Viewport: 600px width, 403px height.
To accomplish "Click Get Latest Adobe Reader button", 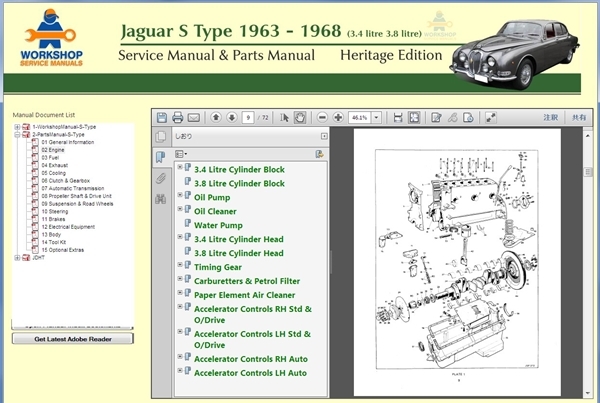I will [73, 339].
